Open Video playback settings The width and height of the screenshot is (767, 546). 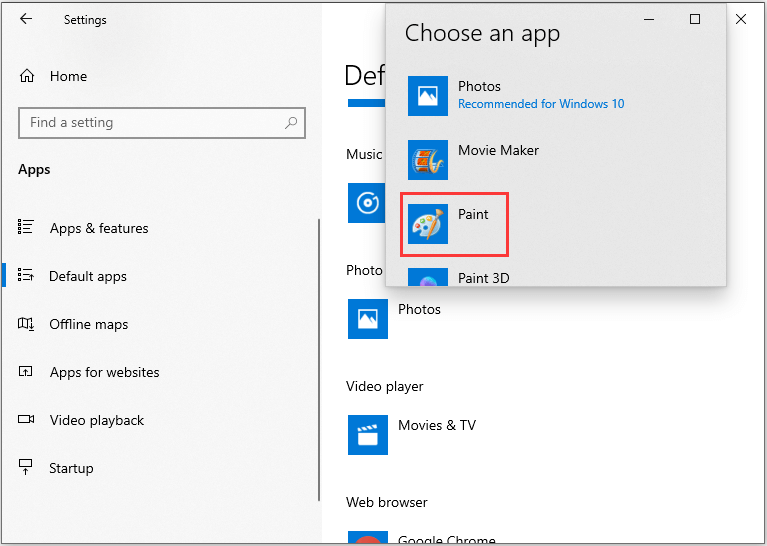[x=96, y=420]
